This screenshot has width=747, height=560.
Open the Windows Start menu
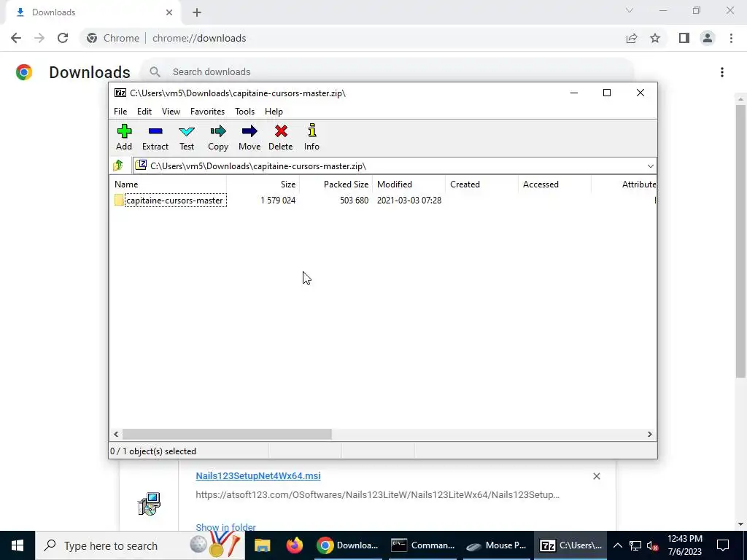click(18, 545)
